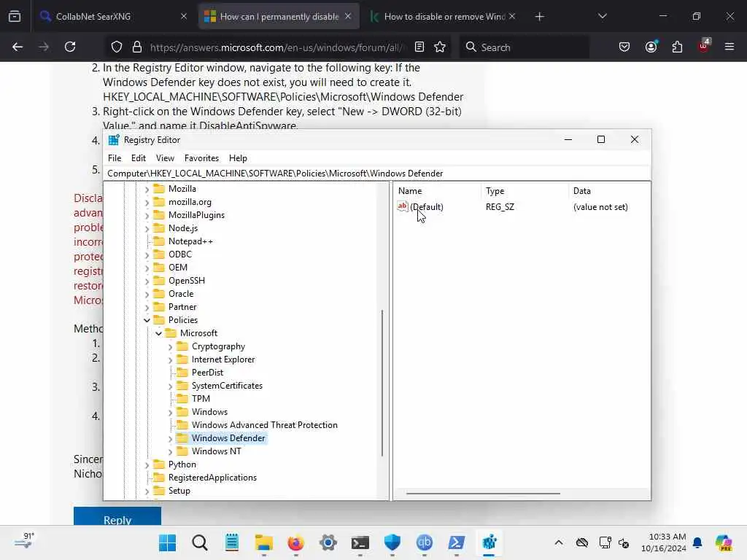The image size is (747, 560).
Task: Show hidden system tray icons
Action: [559, 542]
